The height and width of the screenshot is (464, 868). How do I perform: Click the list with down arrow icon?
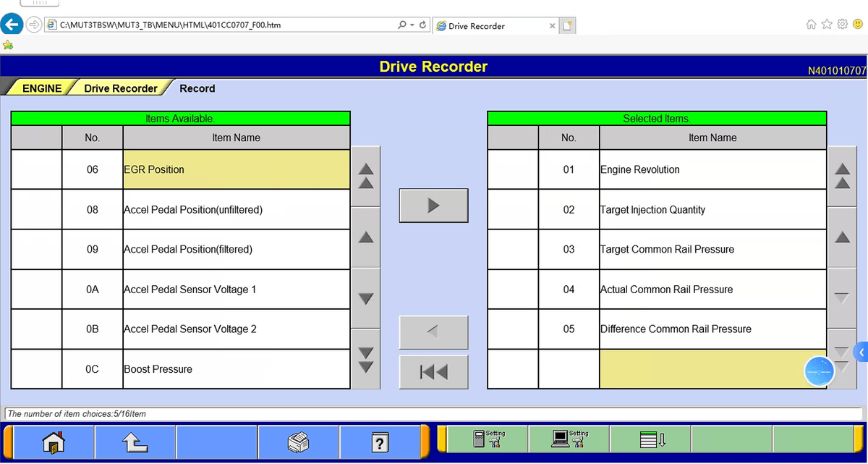point(651,439)
